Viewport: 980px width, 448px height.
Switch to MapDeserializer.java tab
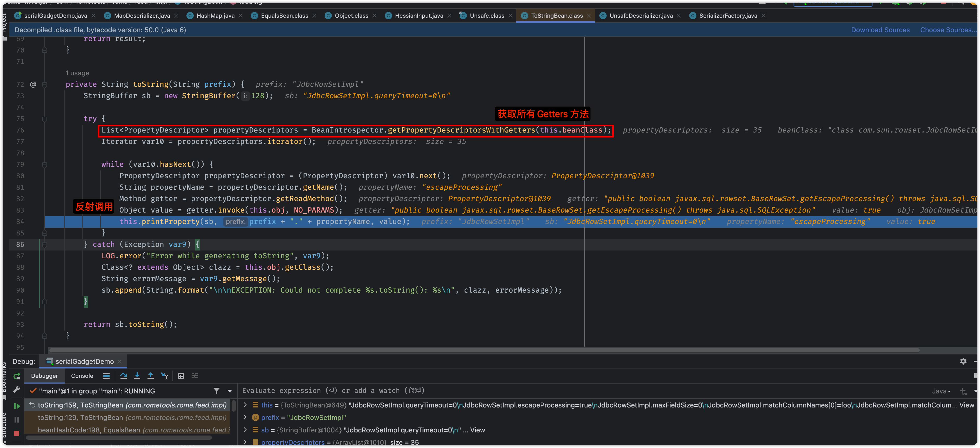(x=142, y=16)
